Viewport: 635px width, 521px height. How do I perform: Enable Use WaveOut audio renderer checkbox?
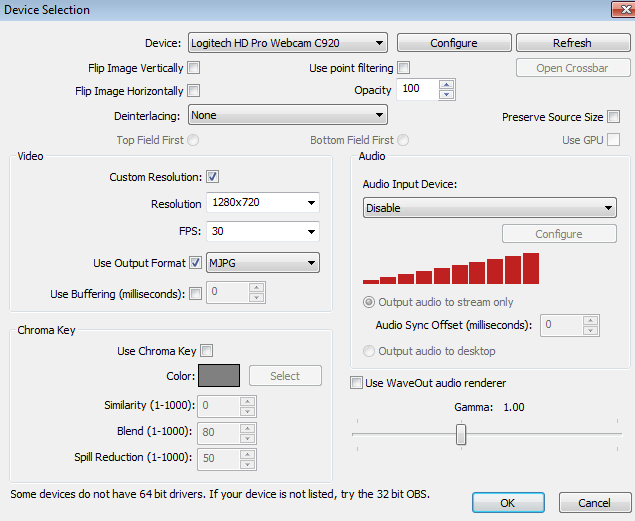coord(356,383)
